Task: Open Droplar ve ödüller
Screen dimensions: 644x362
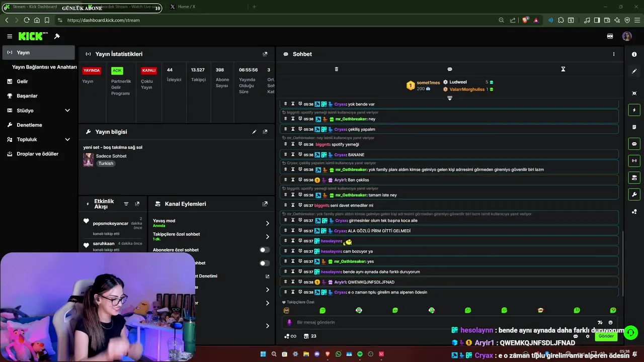Action: 38,154
